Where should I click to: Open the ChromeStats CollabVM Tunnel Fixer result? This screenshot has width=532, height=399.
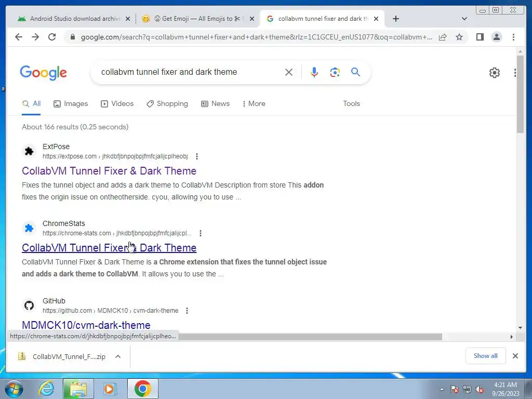[109, 248]
